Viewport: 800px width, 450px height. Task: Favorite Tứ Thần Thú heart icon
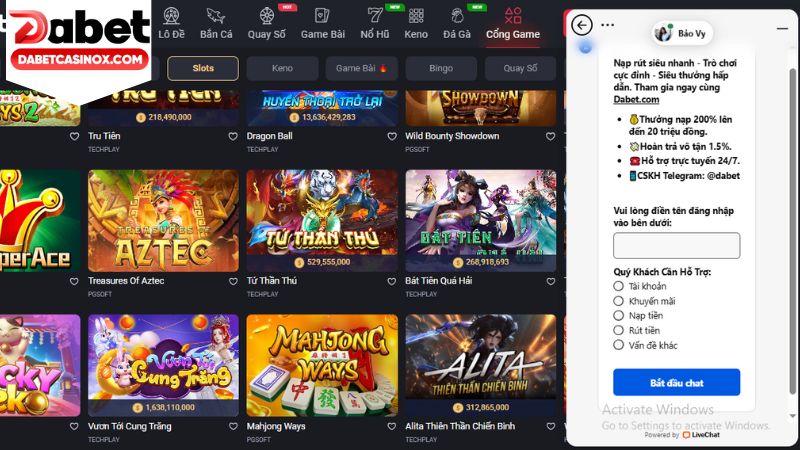click(392, 282)
